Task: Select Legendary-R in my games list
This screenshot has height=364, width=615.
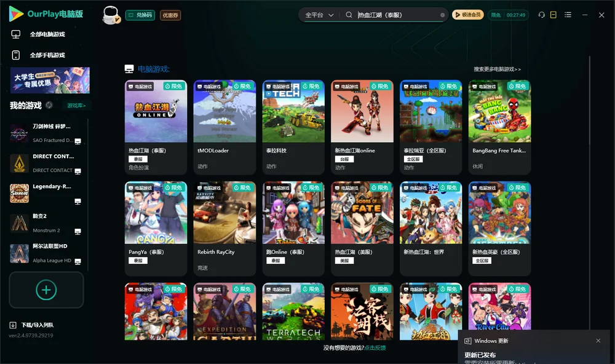Action: click(46, 193)
